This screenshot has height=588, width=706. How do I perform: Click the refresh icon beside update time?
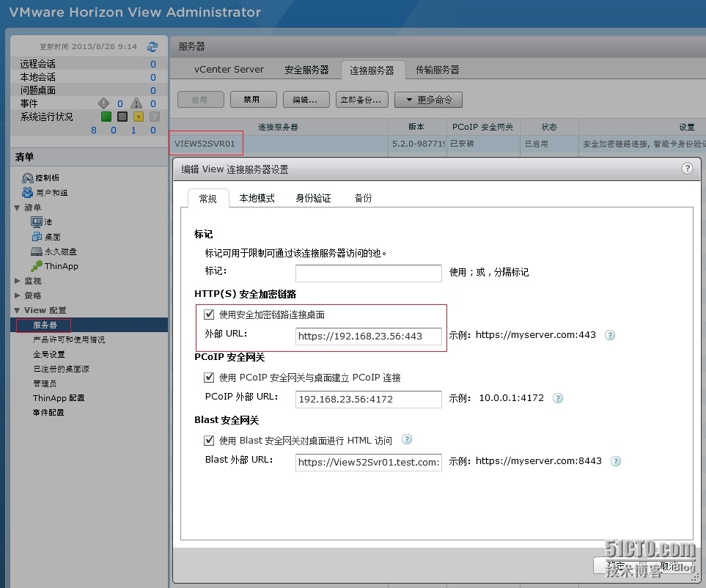pos(152,46)
